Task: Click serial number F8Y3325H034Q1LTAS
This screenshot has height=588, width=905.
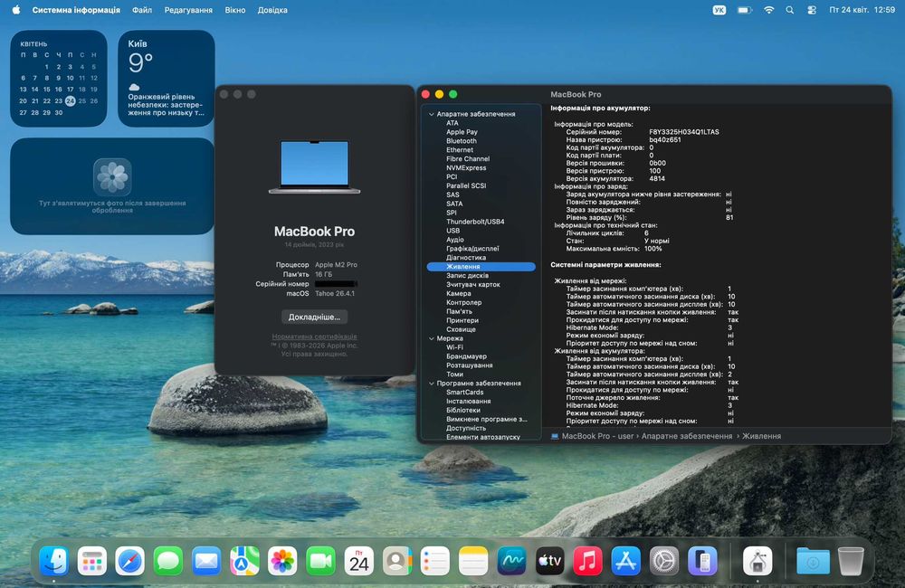Action: [x=684, y=132]
